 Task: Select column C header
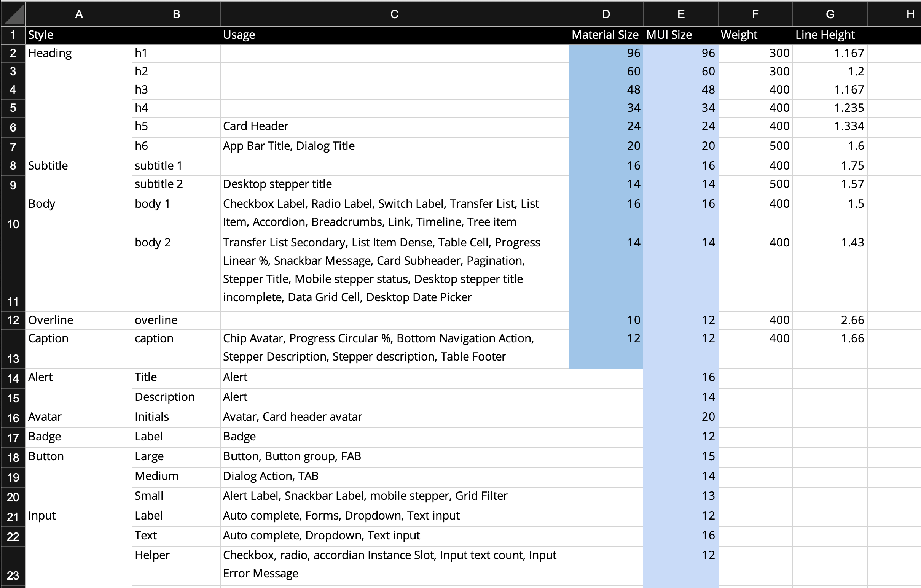[394, 14]
